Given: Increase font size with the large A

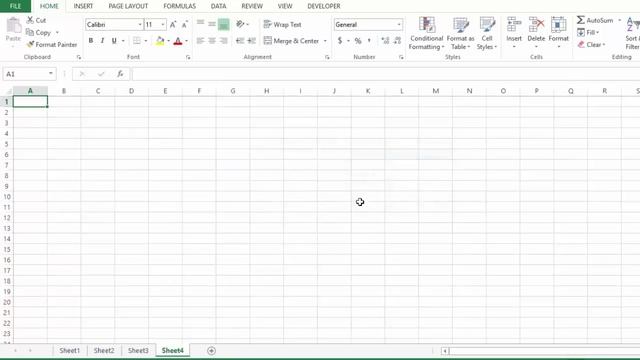Looking at the screenshot, I should [x=173, y=24].
